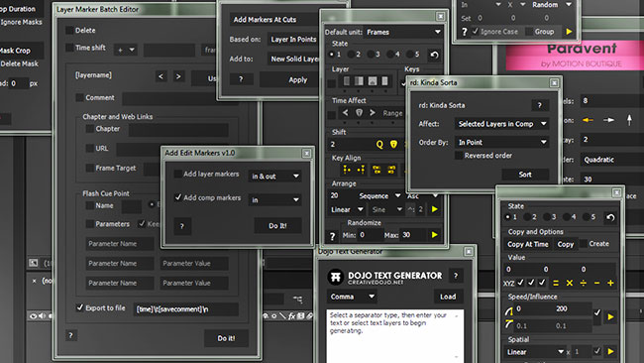644x363 pixels.
Task: Open the Default unit Frames dropdown
Action: [402, 32]
